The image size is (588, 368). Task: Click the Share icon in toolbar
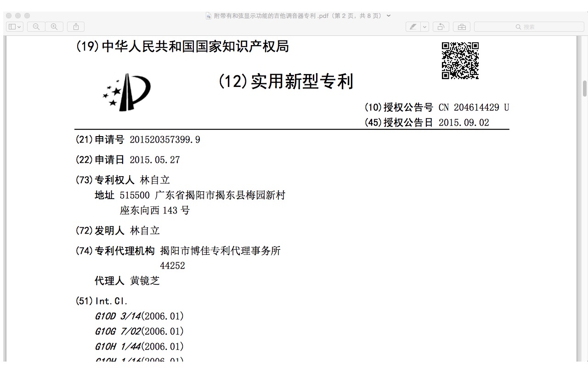coord(76,27)
